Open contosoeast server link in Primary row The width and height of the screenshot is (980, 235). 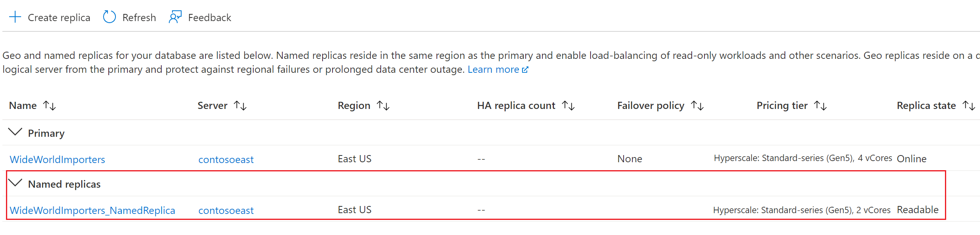coord(226,159)
